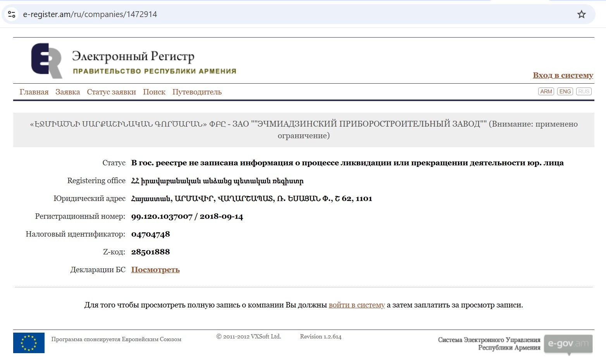Open site information icon in address bar

(x=12, y=14)
